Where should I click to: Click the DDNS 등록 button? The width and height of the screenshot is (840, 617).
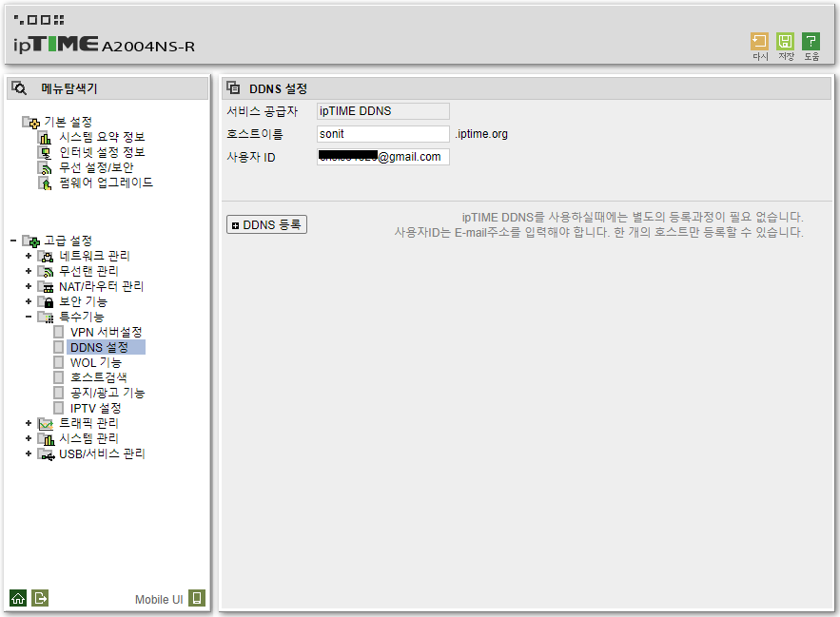(x=266, y=225)
